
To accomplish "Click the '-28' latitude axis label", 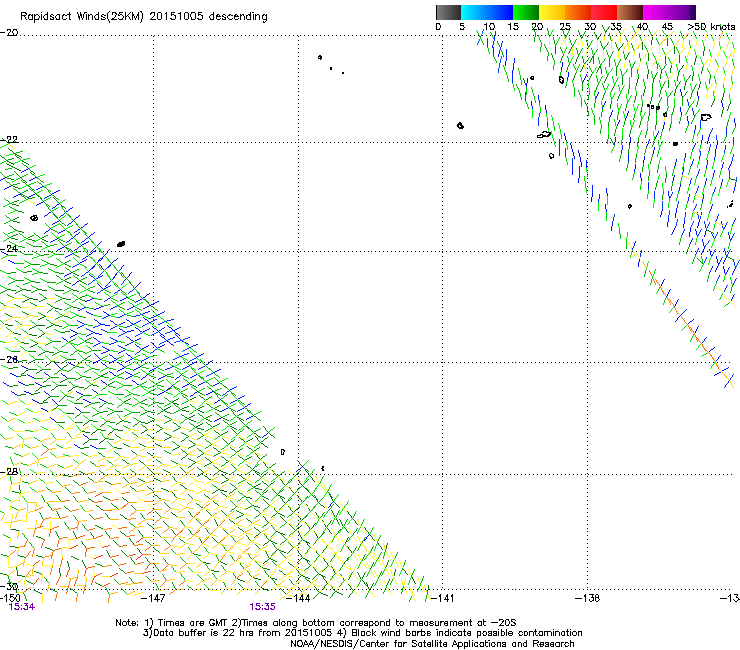I will click(9, 472).
